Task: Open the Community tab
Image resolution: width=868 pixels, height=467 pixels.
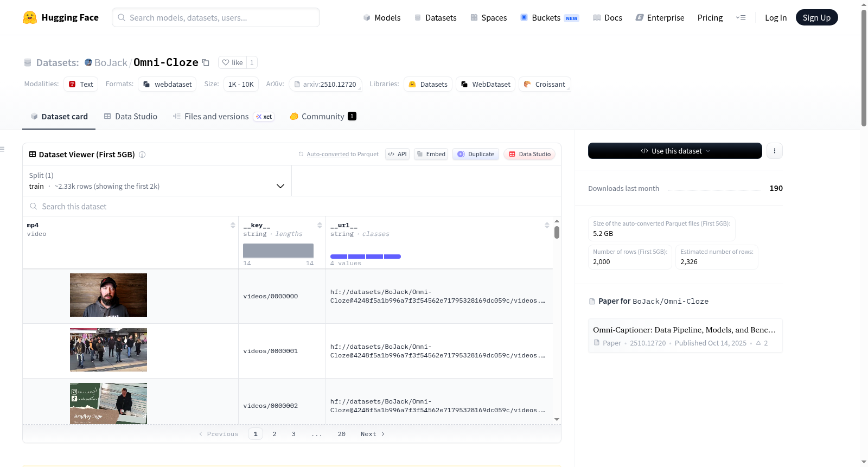Action: tap(323, 117)
